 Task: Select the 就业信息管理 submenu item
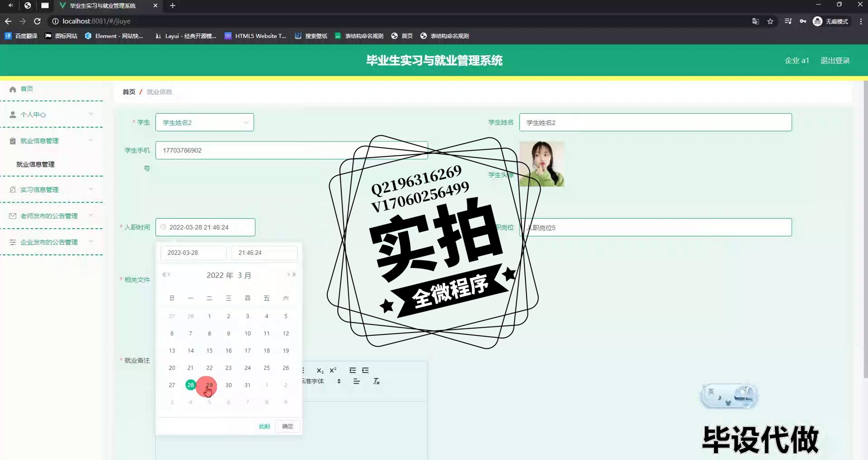click(35, 164)
